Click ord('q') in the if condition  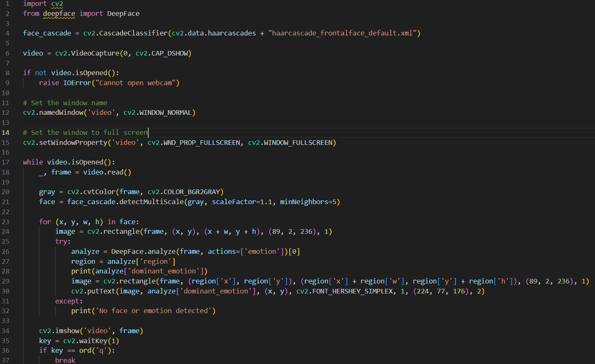click(x=95, y=350)
